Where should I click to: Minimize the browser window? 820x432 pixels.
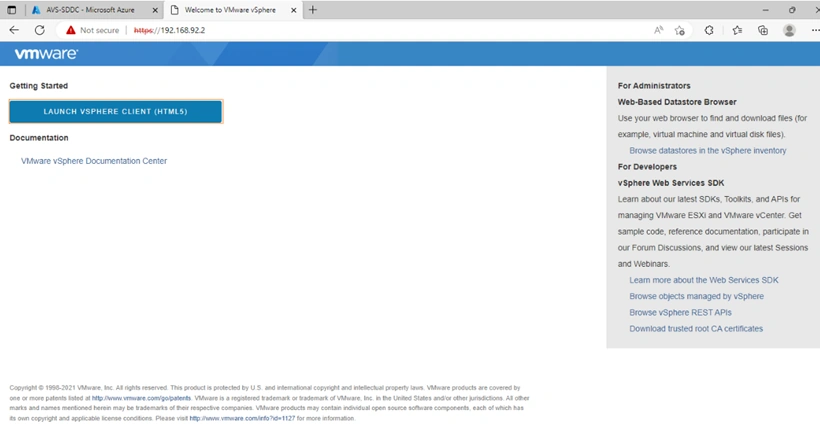pyautogui.click(x=766, y=10)
